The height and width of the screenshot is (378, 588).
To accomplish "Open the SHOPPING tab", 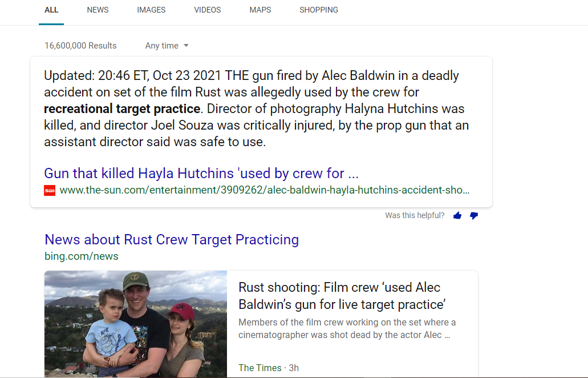I will (x=319, y=10).
